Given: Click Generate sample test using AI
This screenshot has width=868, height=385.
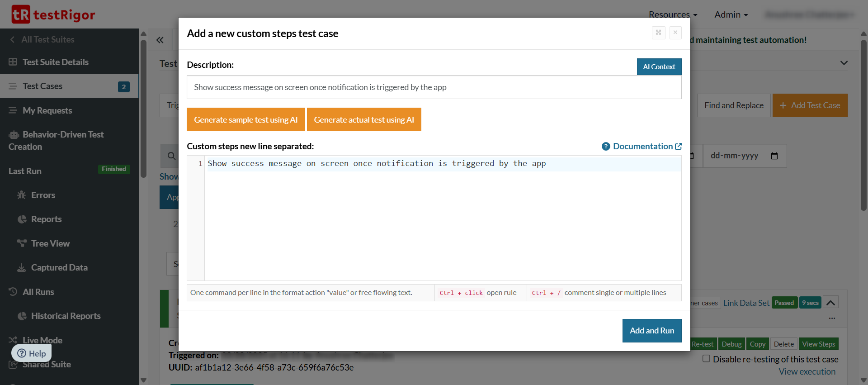Looking at the screenshot, I should click(245, 120).
